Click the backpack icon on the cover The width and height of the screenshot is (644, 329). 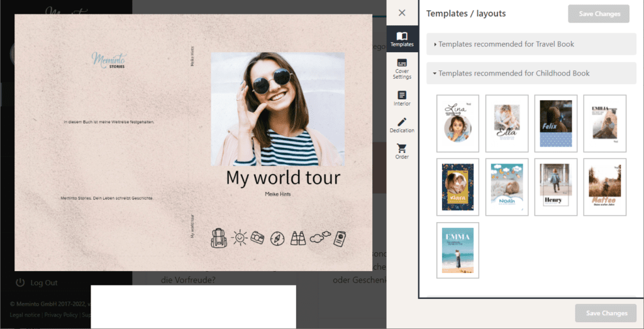pos(219,238)
